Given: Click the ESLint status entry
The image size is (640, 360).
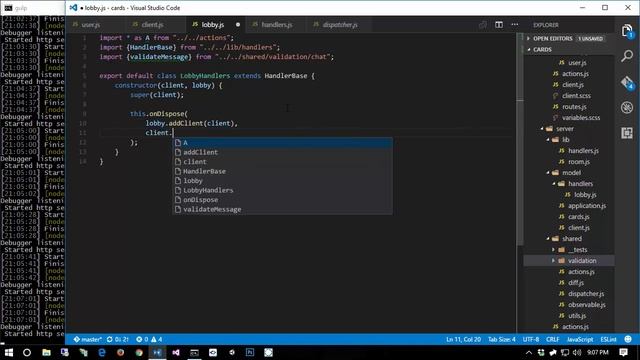Looking at the screenshot, I should tap(608, 340).
